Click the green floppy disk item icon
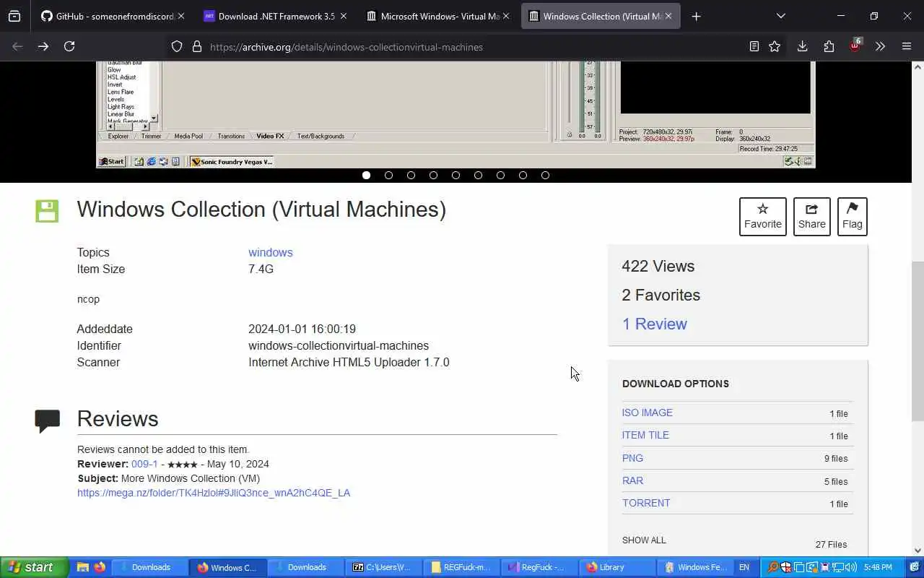924x578 pixels. tap(47, 211)
